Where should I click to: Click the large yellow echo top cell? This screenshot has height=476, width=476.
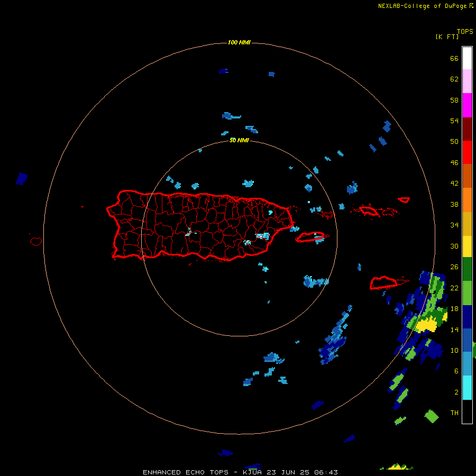[426, 325]
